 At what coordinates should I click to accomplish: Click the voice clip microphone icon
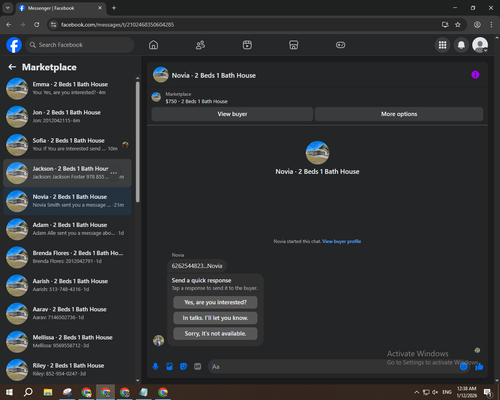point(155,367)
